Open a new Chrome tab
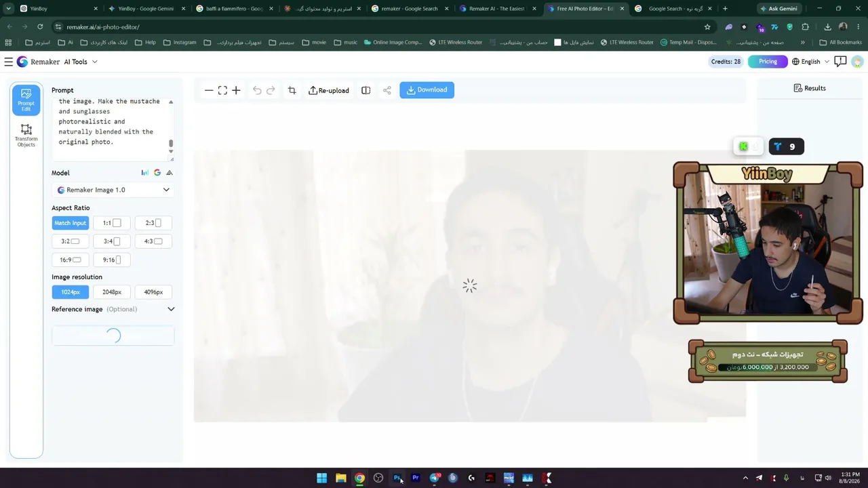The width and height of the screenshot is (868, 488). 725,9
